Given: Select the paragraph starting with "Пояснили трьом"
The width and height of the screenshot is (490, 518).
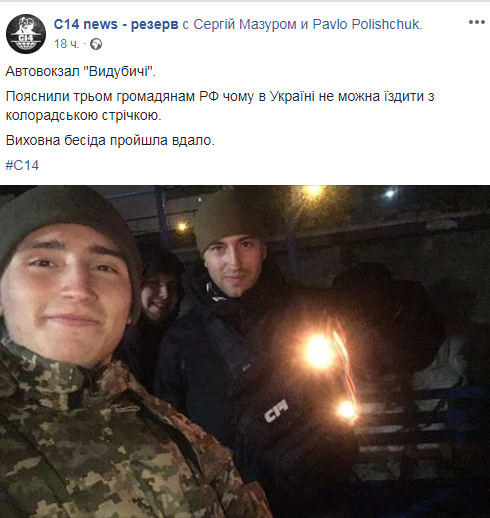Looking at the screenshot, I should [x=220, y=106].
